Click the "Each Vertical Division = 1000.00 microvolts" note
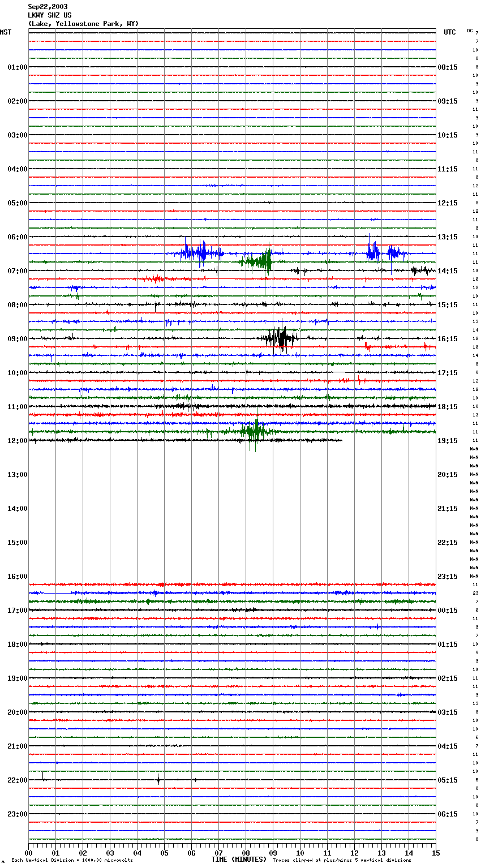The image size is (481, 868). [x=72, y=861]
